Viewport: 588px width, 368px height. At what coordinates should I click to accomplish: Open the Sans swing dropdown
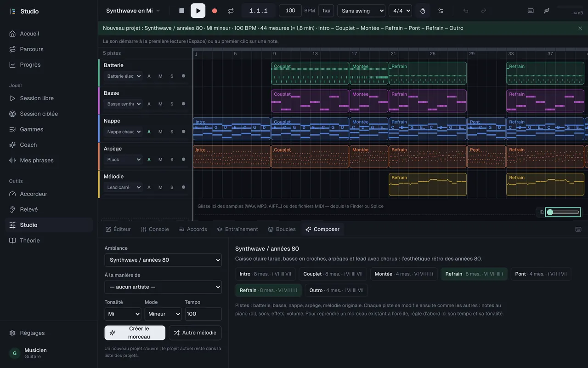coord(361,11)
